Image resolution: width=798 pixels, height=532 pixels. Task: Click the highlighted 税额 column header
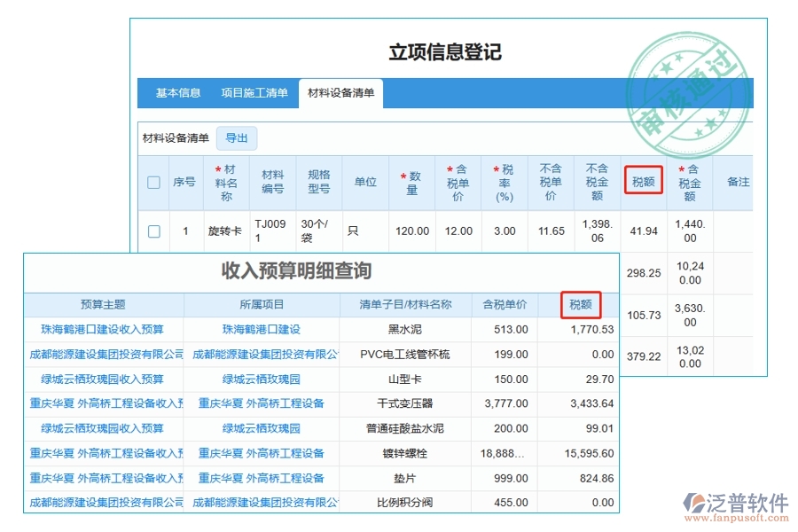(x=643, y=180)
